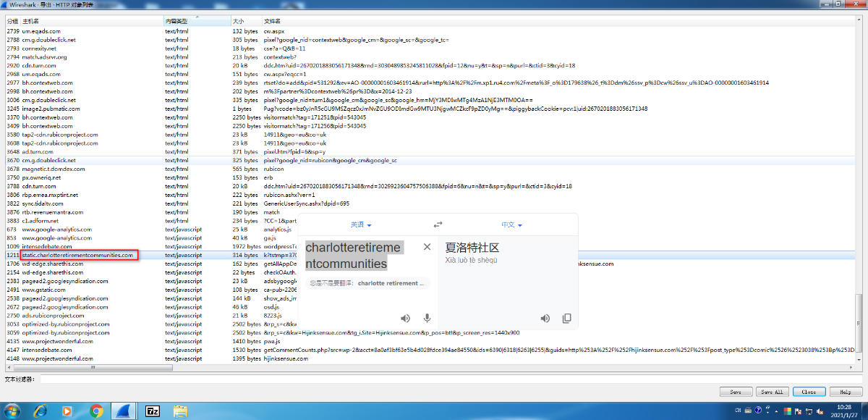
Task: Click the Save button
Action: point(736,392)
